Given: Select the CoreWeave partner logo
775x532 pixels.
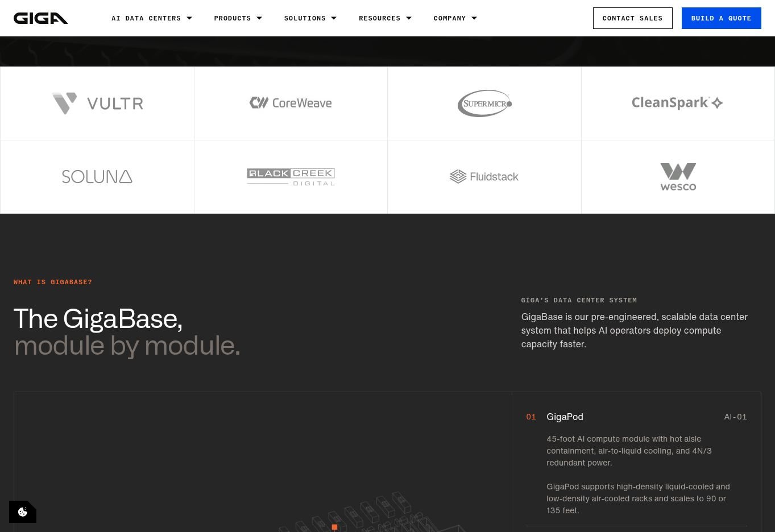Looking at the screenshot, I should click(x=291, y=103).
